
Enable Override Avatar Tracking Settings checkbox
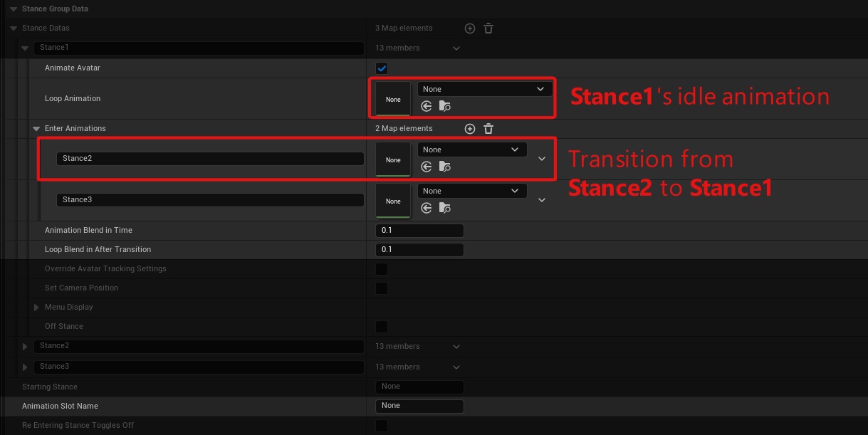coord(382,269)
